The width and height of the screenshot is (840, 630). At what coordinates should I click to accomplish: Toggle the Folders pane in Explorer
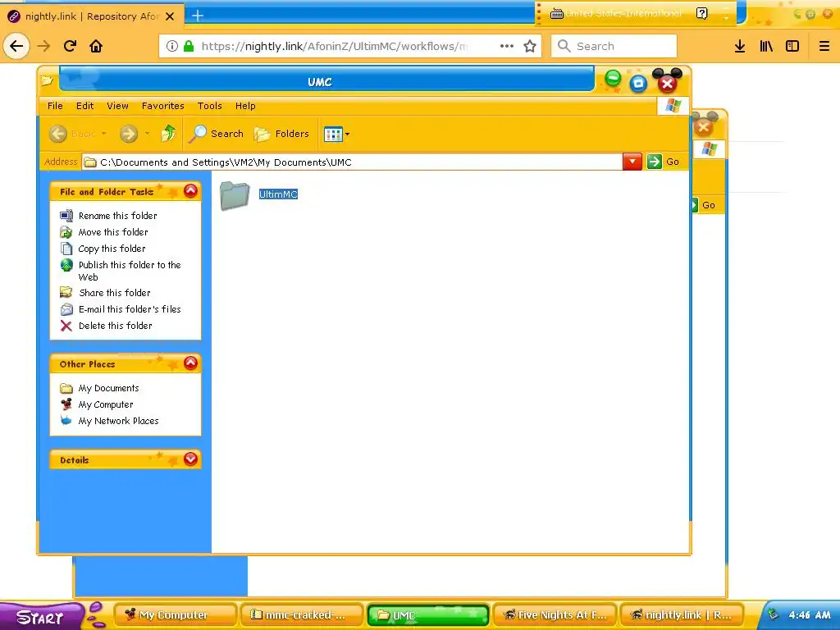(282, 134)
